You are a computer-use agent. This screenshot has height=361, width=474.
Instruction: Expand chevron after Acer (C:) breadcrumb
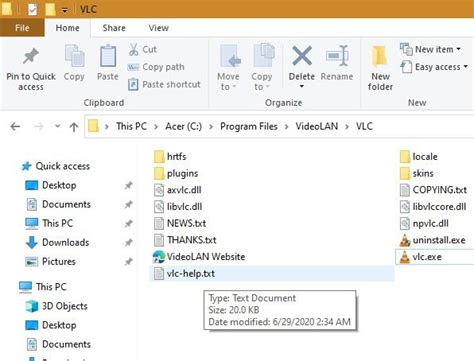point(211,127)
